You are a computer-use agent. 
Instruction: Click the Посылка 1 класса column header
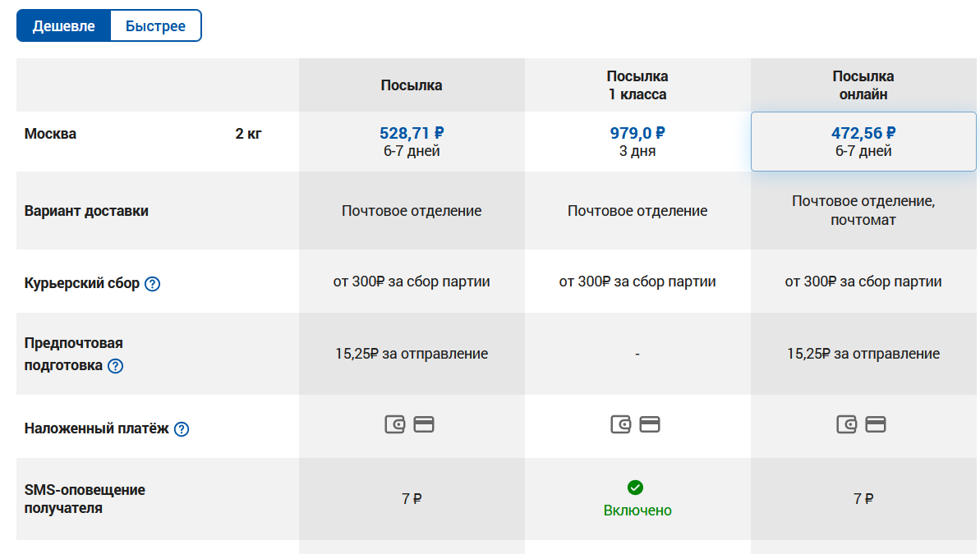pos(637,85)
